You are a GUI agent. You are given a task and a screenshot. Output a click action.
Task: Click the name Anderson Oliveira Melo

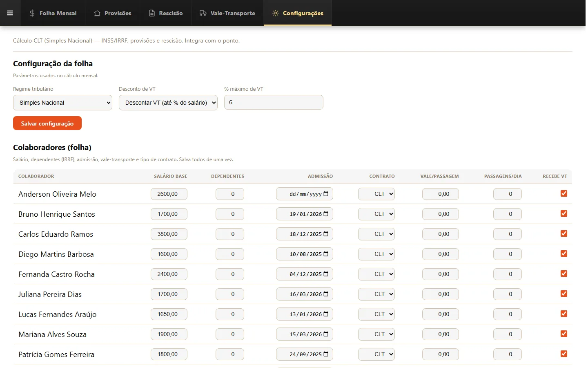tap(57, 194)
